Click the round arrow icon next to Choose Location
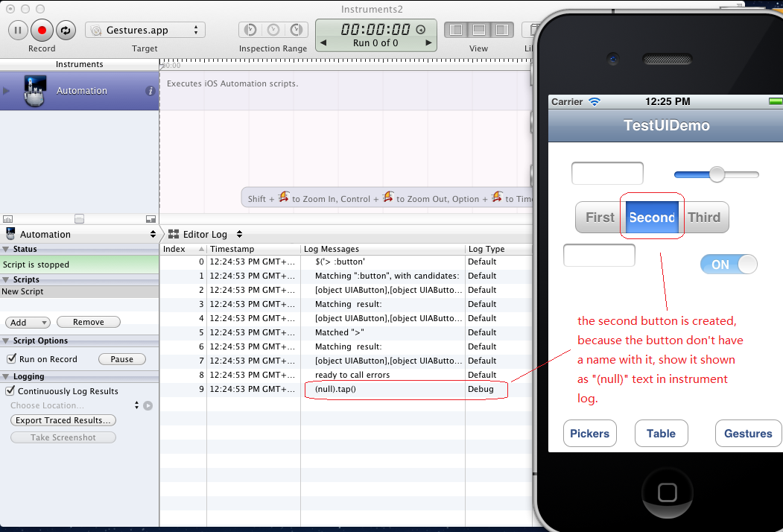Image resolution: width=783 pixels, height=532 pixels. tap(148, 405)
